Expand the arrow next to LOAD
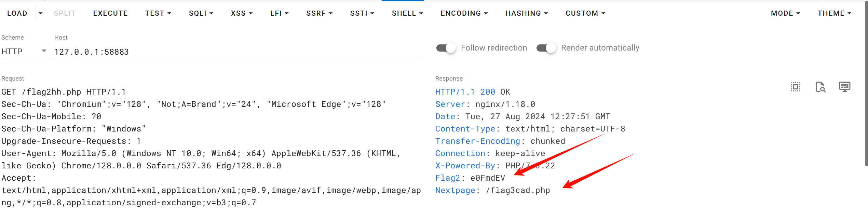The width and height of the screenshot is (868, 208). pos(40,13)
